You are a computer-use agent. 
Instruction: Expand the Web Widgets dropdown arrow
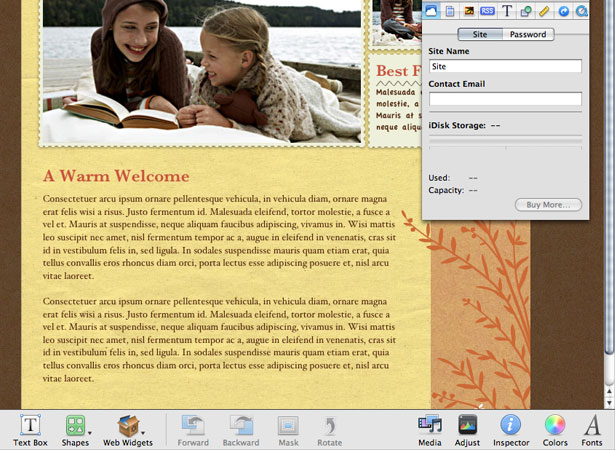click(143, 433)
